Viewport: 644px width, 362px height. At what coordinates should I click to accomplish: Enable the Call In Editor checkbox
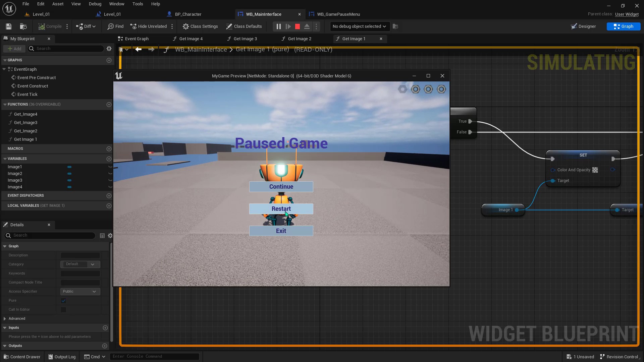click(63, 310)
